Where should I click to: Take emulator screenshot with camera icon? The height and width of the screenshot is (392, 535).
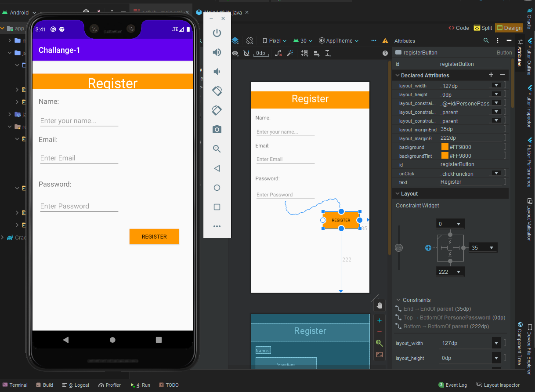coord(217,129)
